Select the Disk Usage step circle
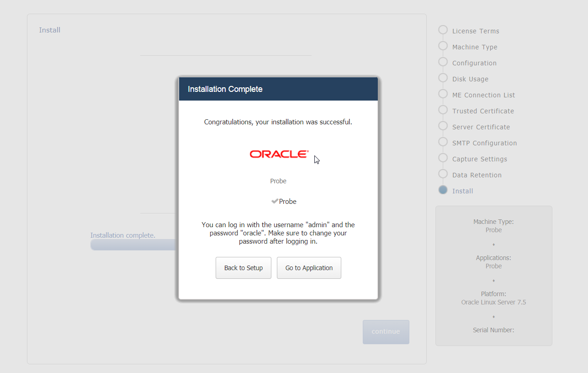588x373 pixels. point(443,78)
